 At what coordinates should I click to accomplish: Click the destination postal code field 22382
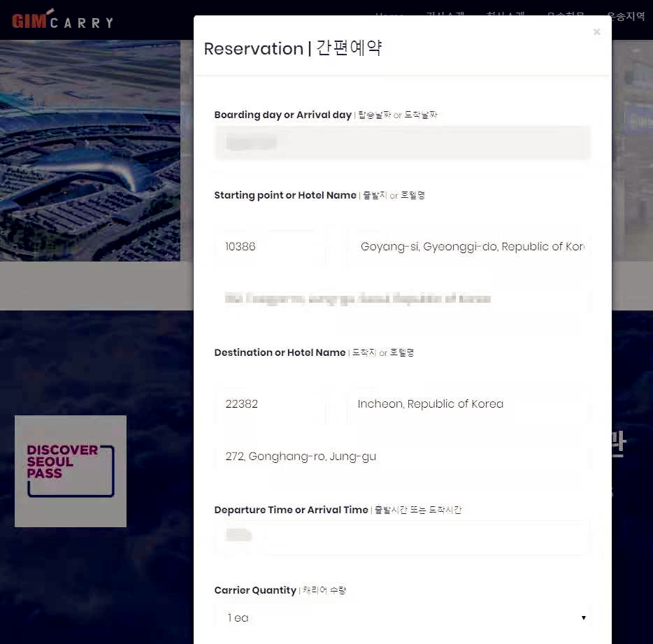270,404
